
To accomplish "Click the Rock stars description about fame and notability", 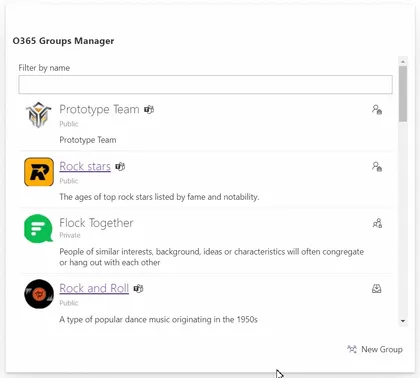I will [x=159, y=197].
